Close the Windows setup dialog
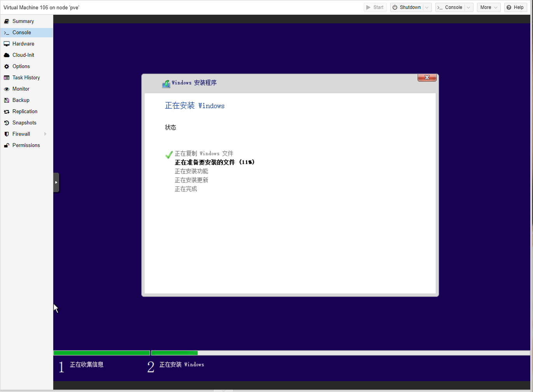This screenshot has height=392, width=533. coord(427,77)
